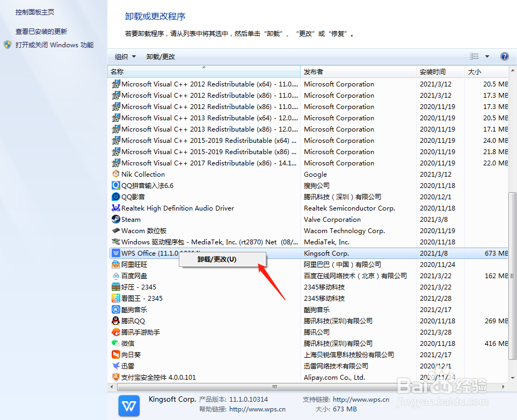The image size is (517, 420).
Task: Click the 百度网盘 program icon
Action: pyautogui.click(x=116, y=276)
